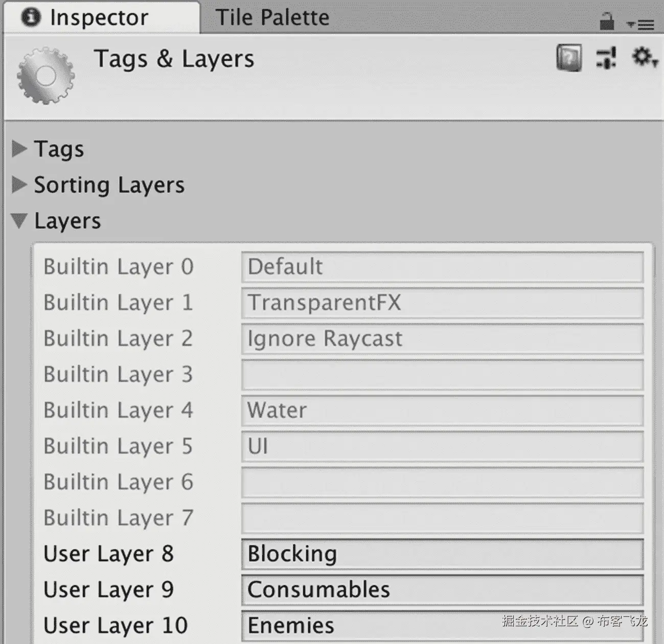The width and height of the screenshot is (664, 644).
Task: Click the Consumables layer name field
Action: [x=442, y=590]
